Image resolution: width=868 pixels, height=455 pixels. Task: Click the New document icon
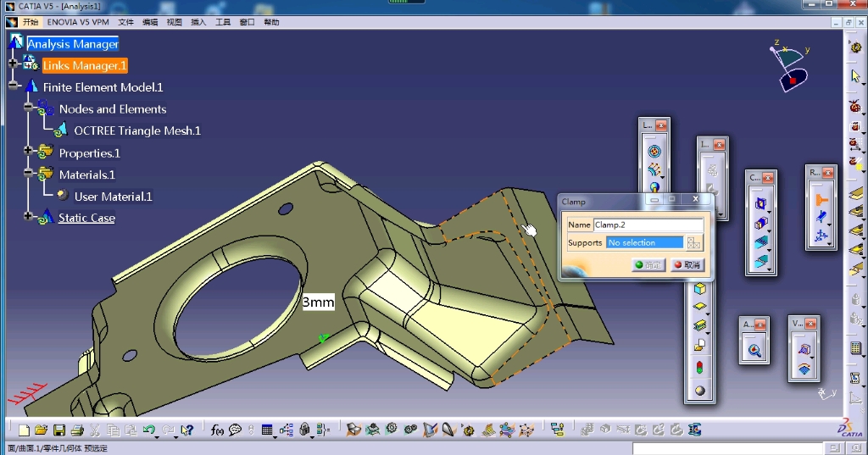click(x=24, y=430)
